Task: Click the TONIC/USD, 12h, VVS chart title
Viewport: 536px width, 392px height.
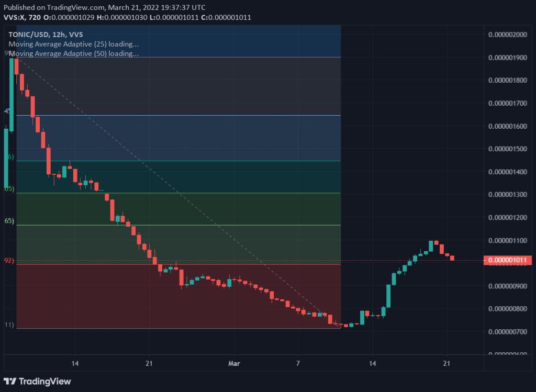Action: pyautogui.click(x=46, y=35)
